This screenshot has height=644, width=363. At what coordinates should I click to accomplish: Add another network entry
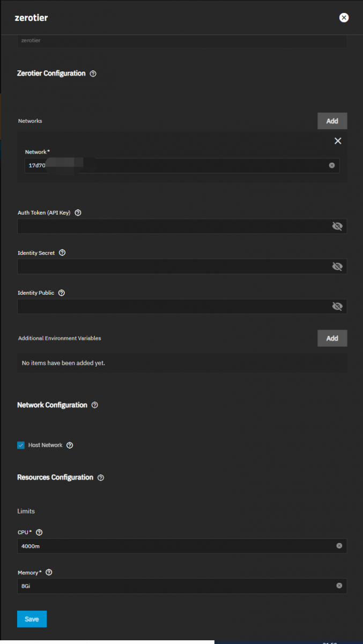point(332,121)
